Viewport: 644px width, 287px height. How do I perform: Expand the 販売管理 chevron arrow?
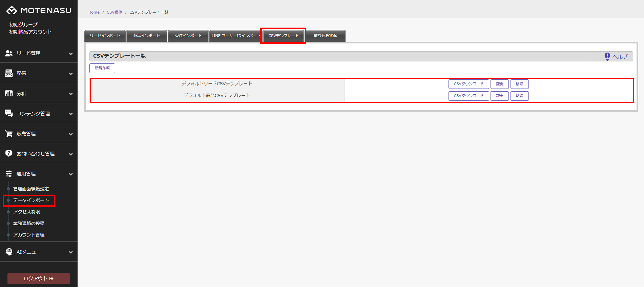tap(71, 134)
